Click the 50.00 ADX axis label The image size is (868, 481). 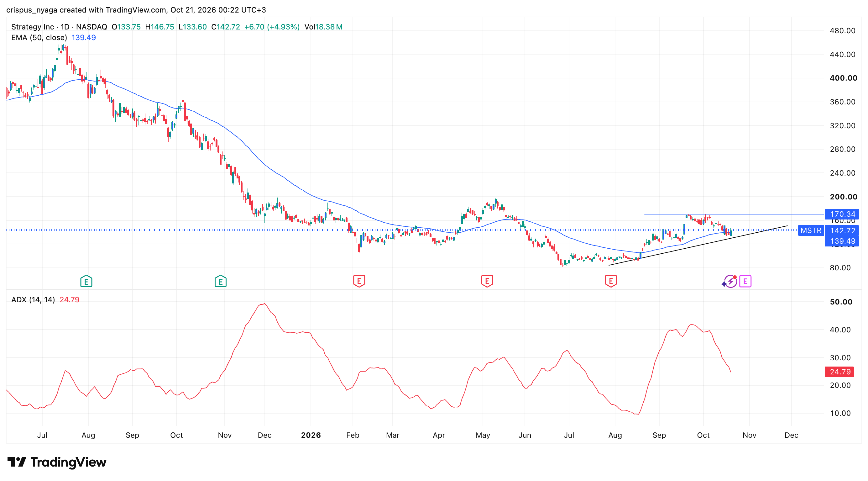click(x=841, y=302)
